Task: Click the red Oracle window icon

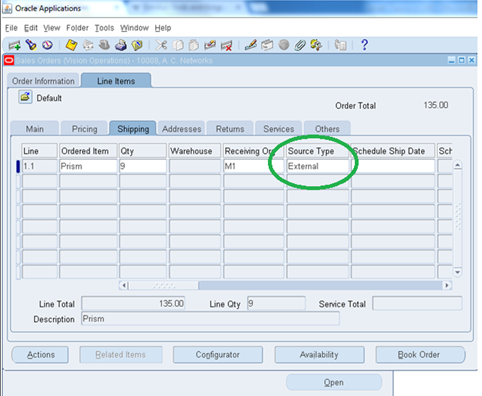Action: tap(9, 60)
